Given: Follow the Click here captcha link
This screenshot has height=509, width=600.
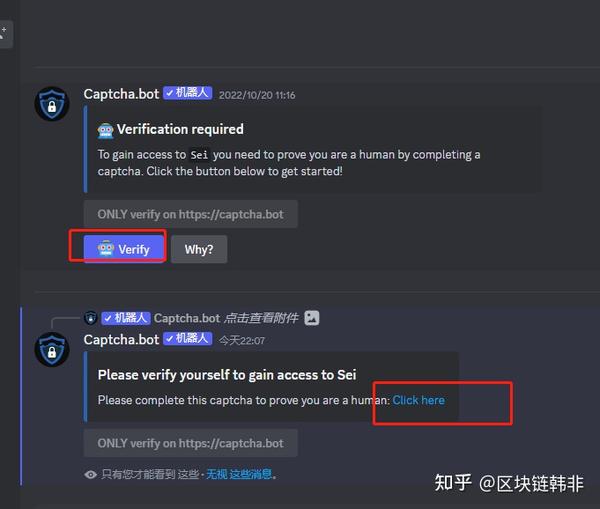Looking at the screenshot, I should pyautogui.click(x=419, y=400).
